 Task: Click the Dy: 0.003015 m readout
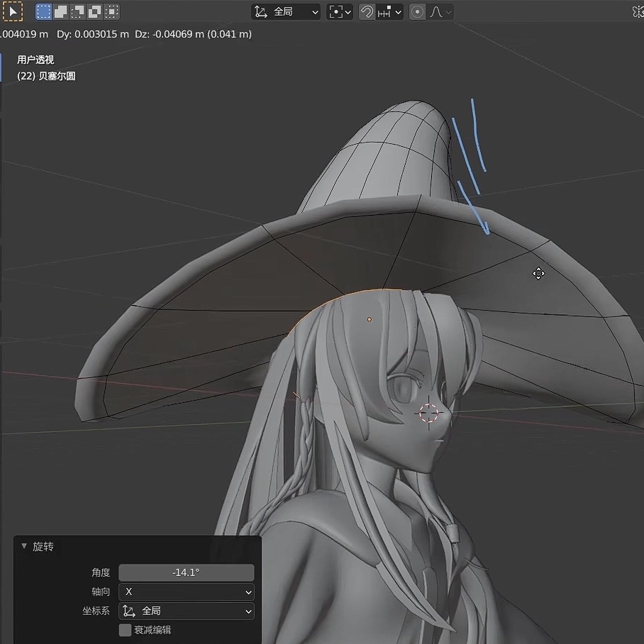tap(93, 34)
